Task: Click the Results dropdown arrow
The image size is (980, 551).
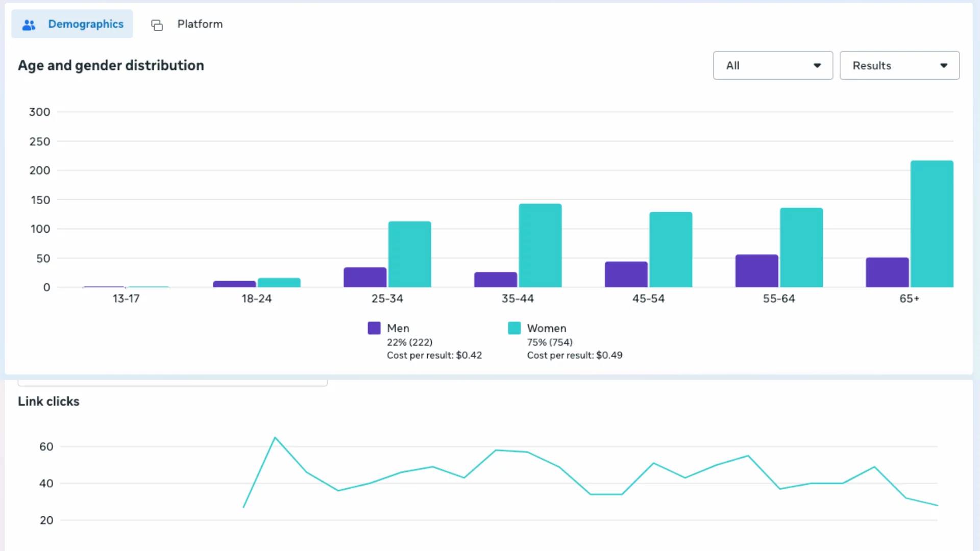Action: tap(943, 66)
